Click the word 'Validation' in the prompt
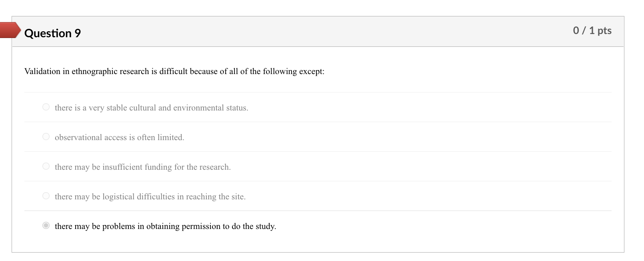The height and width of the screenshot is (261, 644). pyautogui.click(x=42, y=71)
